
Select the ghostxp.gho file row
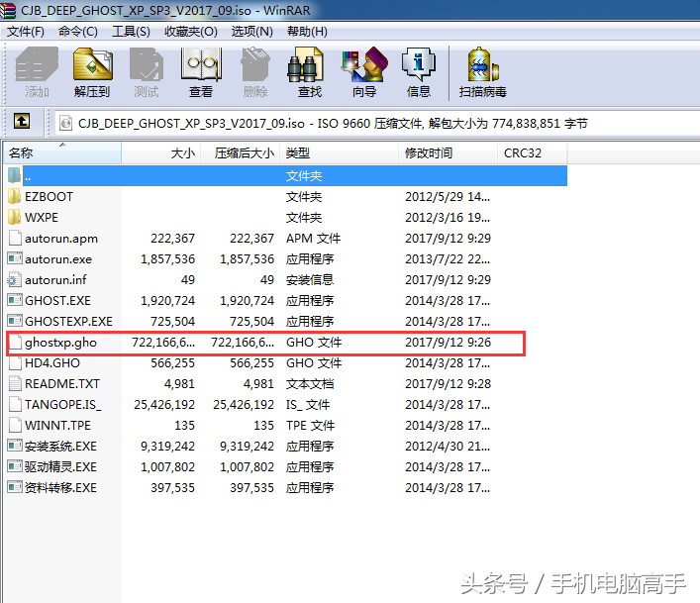[265, 343]
